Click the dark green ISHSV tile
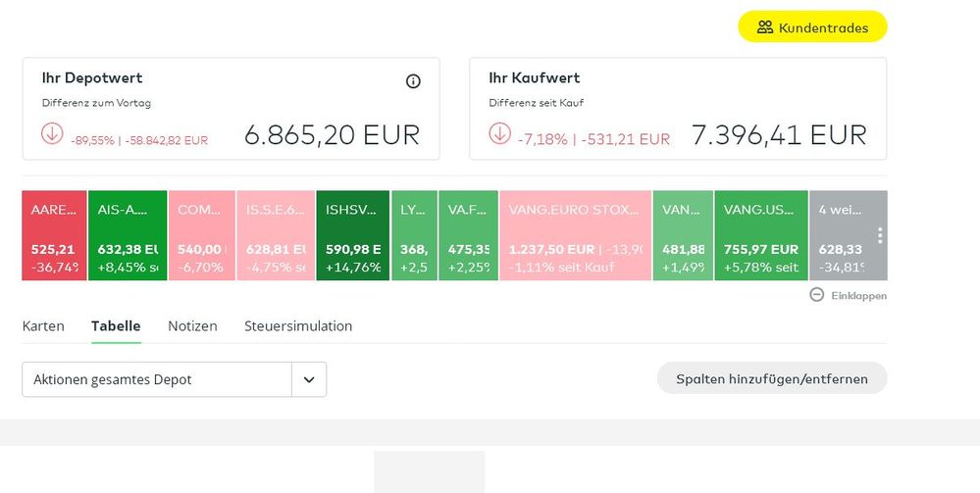Screen dimensions: 980x493 tap(353, 235)
